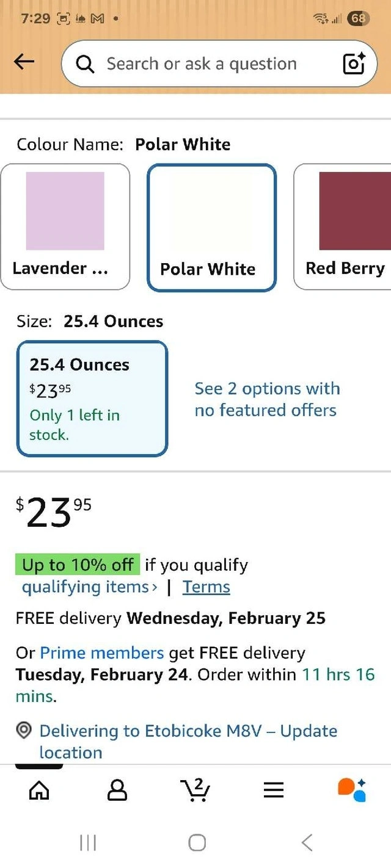Tap the search magnifier icon
Viewport: 391px width, 868px height.
[x=86, y=64]
